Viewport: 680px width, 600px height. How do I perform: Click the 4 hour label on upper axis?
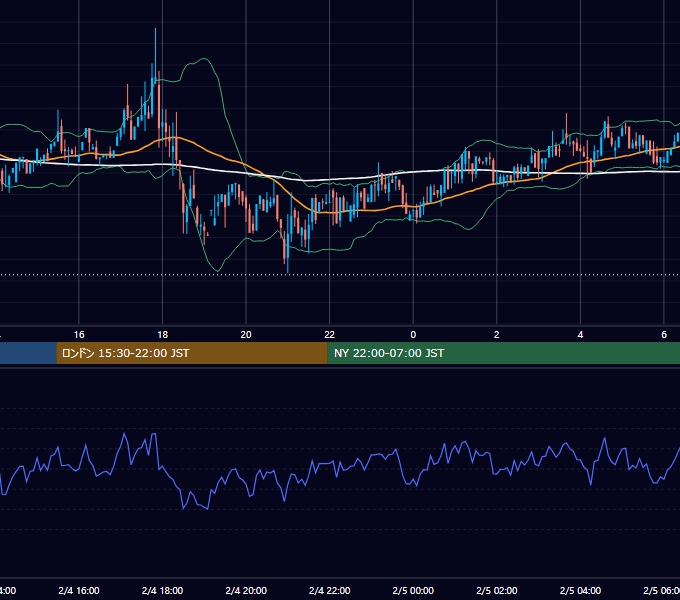click(580, 335)
